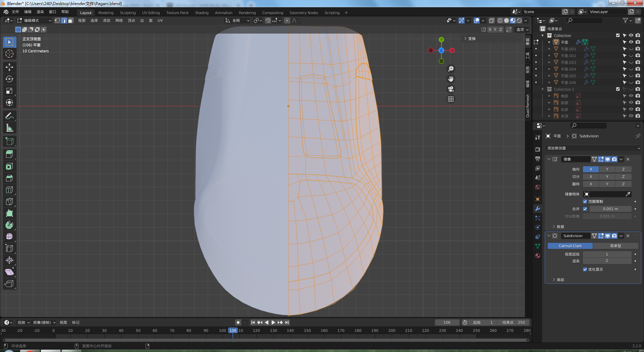Switch to face select mode
This screenshot has width=644, height=352.
point(70,20)
